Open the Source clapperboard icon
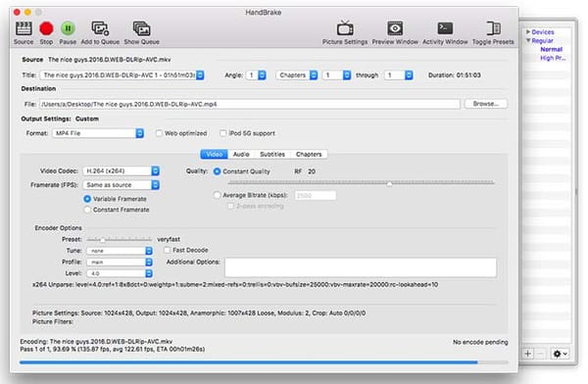This screenshot has width=588, height=384. (24, 28)
